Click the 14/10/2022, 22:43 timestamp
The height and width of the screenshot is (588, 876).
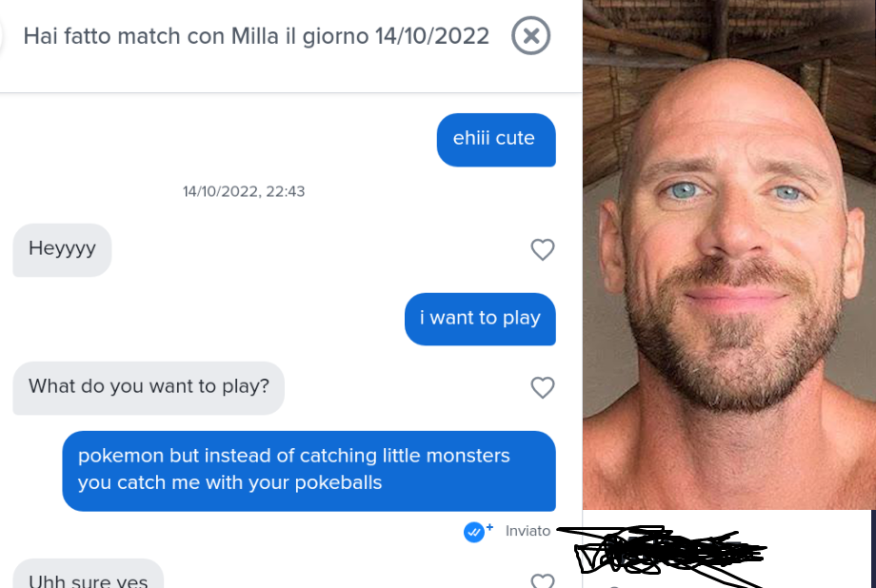pos(244,191)
